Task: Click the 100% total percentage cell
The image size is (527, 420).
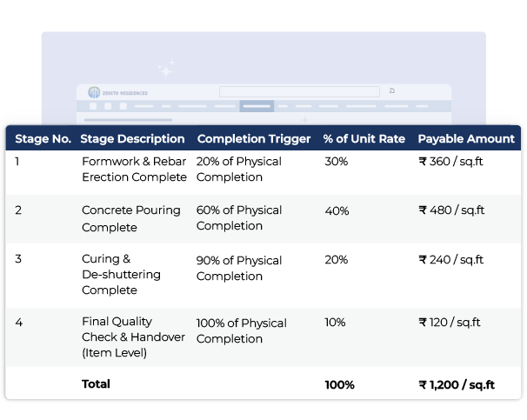Action: tap(339, 384)
